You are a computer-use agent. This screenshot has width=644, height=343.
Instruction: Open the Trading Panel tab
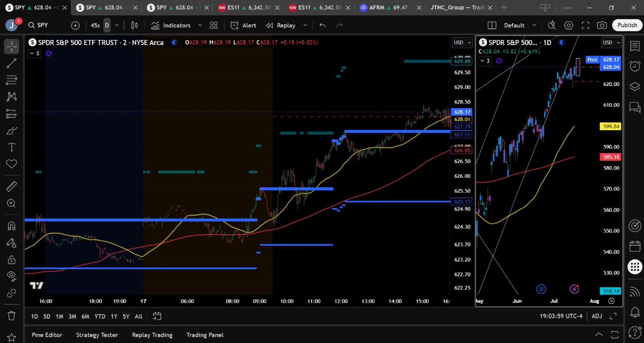pyautogui.click(x=205, y=335)
